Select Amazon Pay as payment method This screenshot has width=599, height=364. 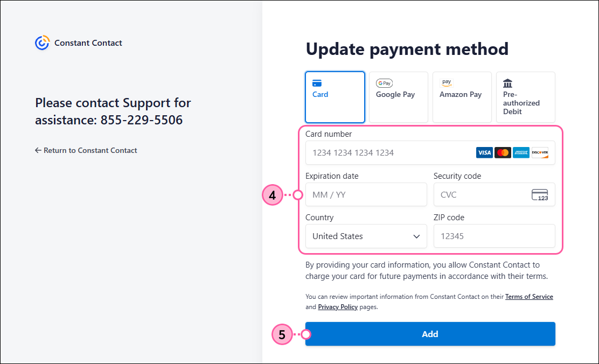pos(462,97)
